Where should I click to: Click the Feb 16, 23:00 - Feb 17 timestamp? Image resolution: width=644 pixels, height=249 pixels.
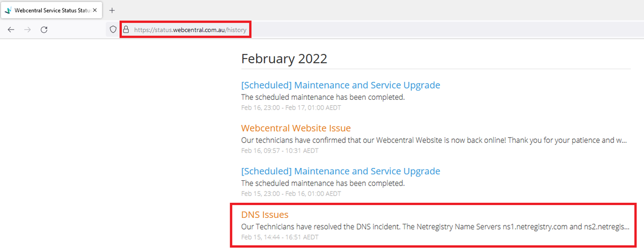[291, 107]
